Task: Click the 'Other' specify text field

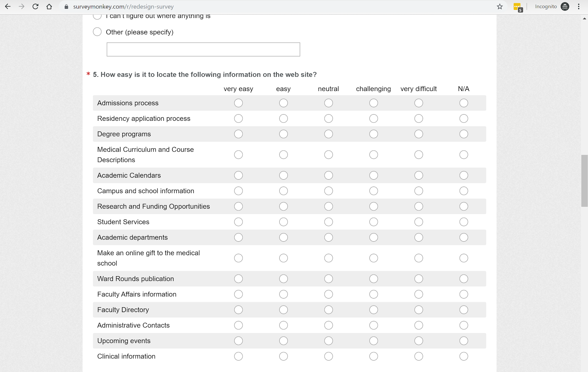Action: click(203, 50)
